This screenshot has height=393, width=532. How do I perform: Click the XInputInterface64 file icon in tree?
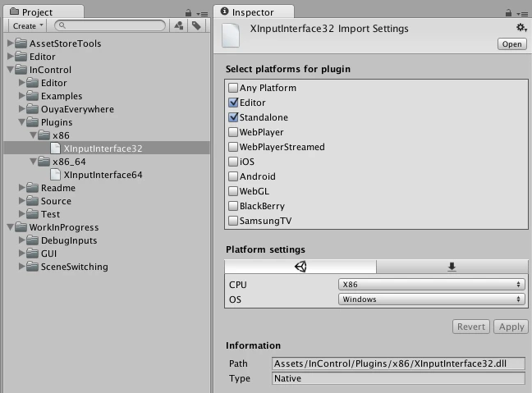(x=55, y=175)
